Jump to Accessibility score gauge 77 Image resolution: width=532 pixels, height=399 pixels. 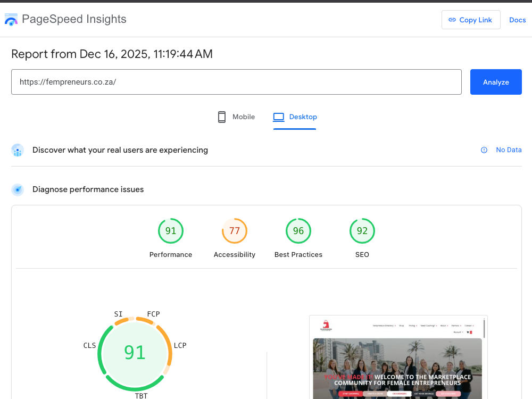(x=235, y=231)
